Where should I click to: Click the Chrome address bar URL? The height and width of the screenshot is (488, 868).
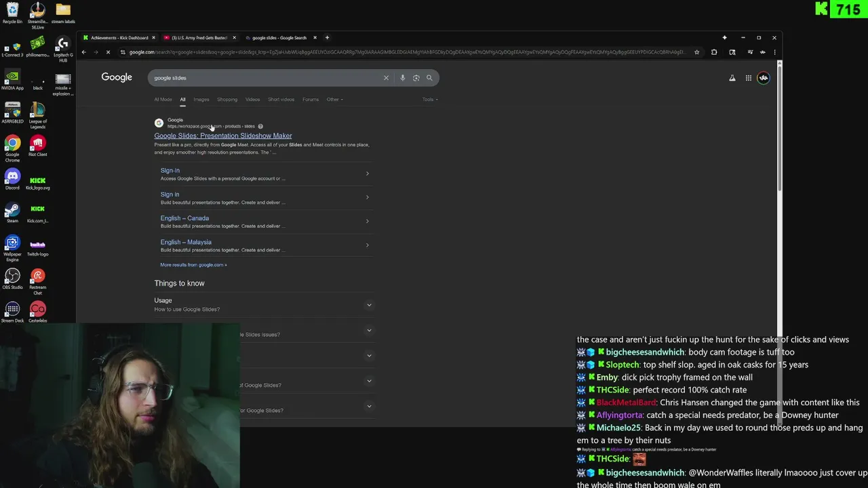pos(407,52)
